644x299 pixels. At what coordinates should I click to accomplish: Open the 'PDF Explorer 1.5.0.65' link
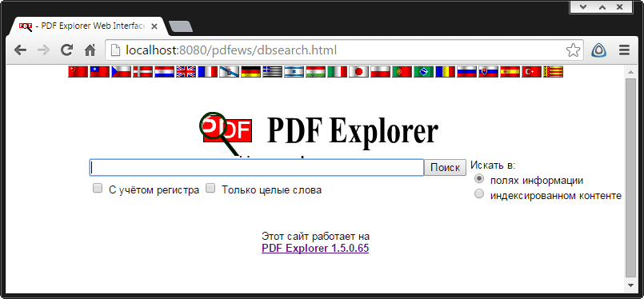[x=315, y=249]
